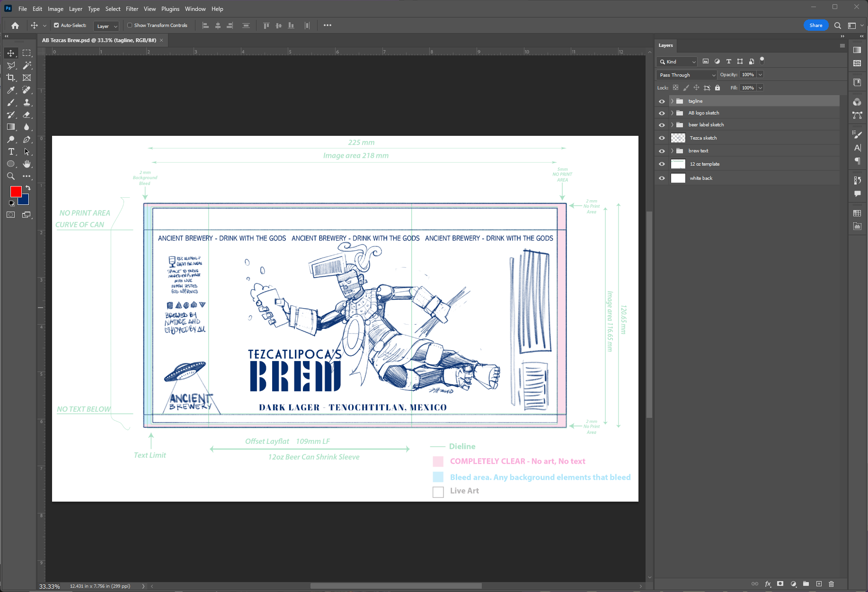Viewport: 868px width, 592px height.
Task: Select the Layers panel tab
Action: [665, 45]
